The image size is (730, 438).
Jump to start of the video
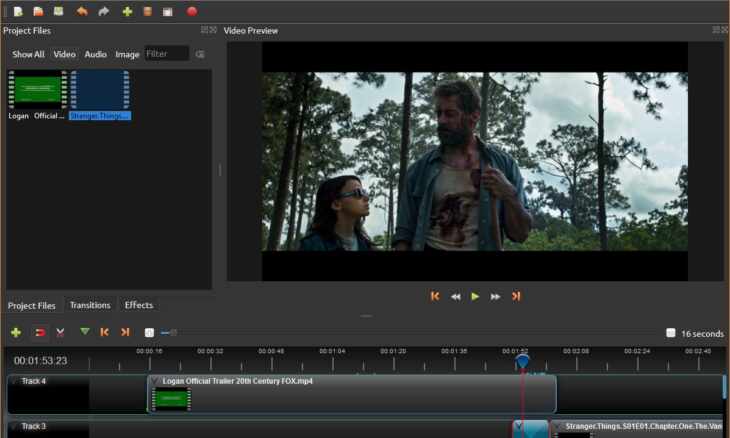click(x=435, y=296)
